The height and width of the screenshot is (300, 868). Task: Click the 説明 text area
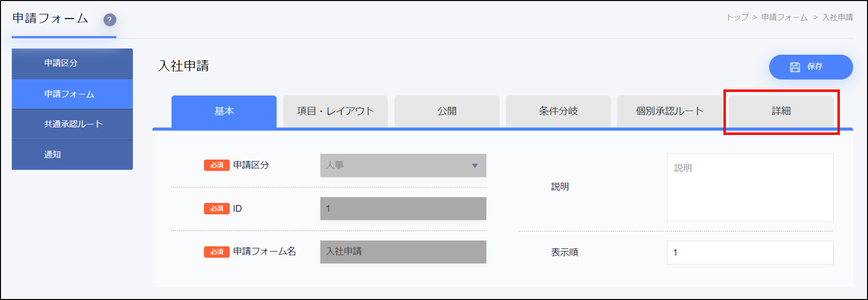pyautogui.click(x=750, y=187)
